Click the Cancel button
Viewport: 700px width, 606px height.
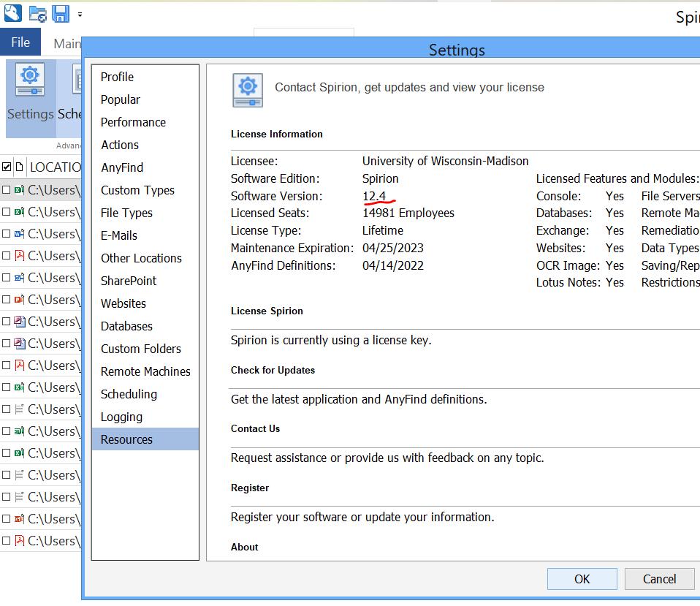tap(659, 579)
